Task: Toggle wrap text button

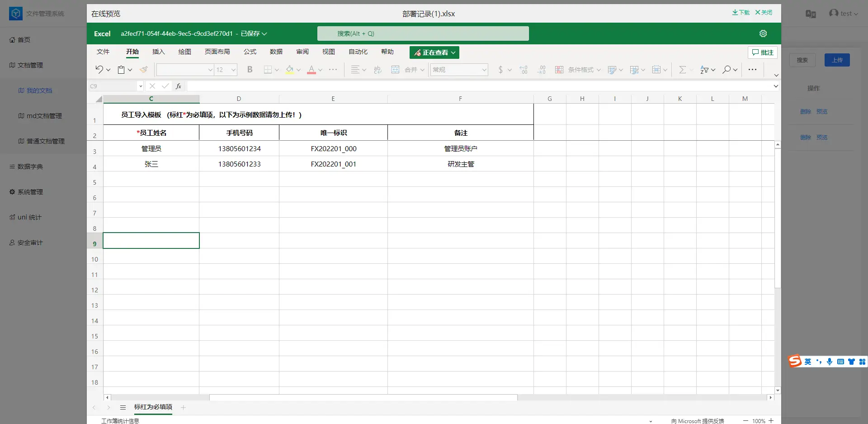Action: click(377, 70)
